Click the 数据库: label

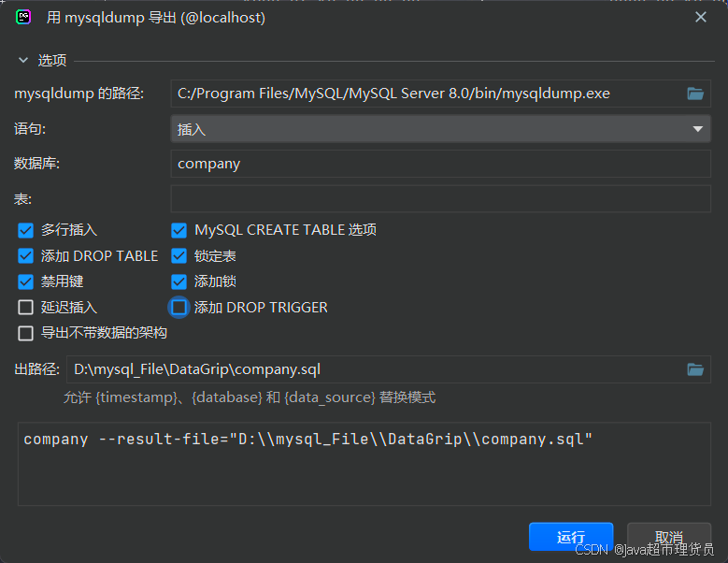click(x=36, y=164)
